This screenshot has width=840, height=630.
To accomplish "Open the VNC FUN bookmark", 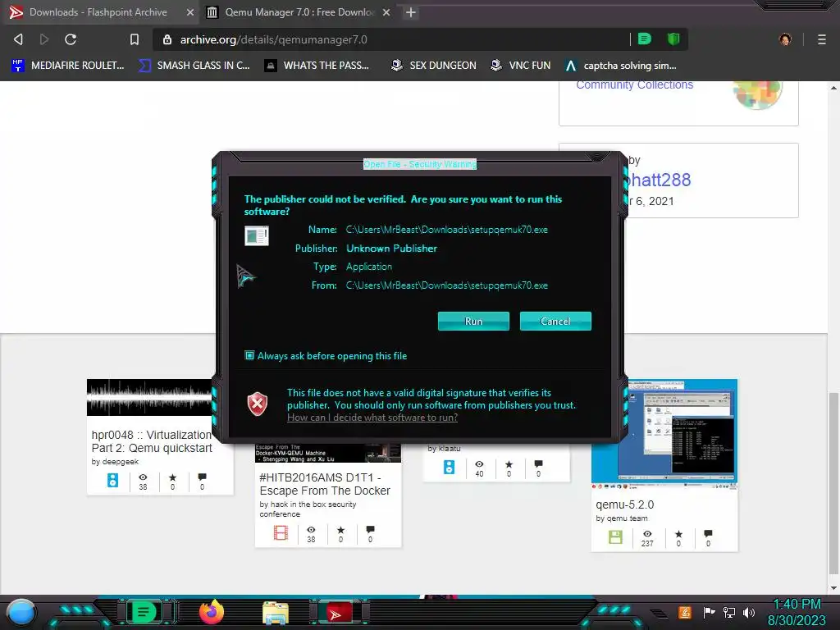I will [x=521, y=66].
